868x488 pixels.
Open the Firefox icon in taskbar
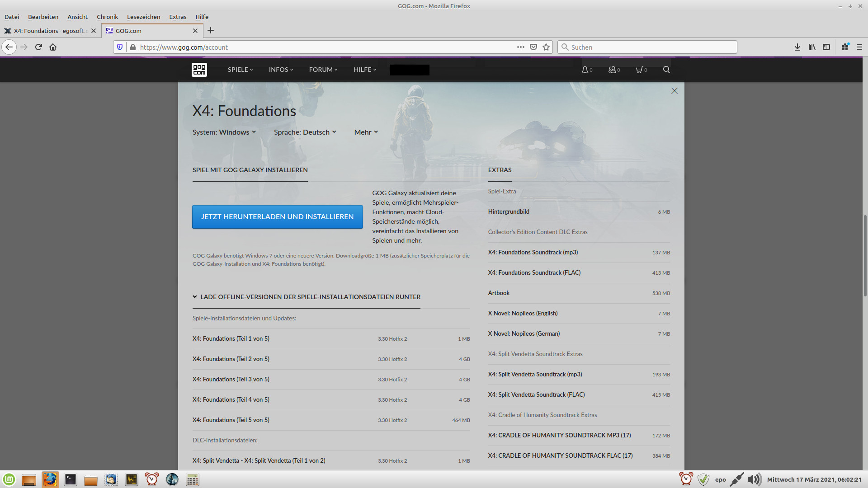pyautogui.click(x=50, y=479)
